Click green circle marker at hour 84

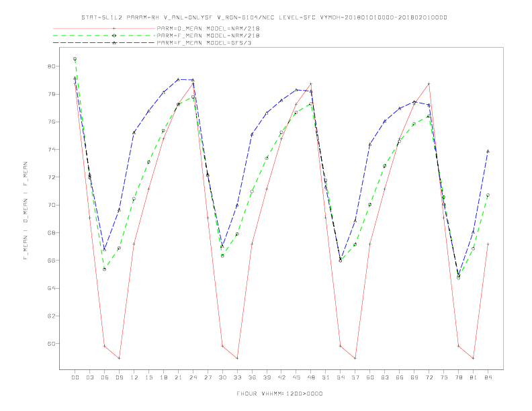[488, 195]
